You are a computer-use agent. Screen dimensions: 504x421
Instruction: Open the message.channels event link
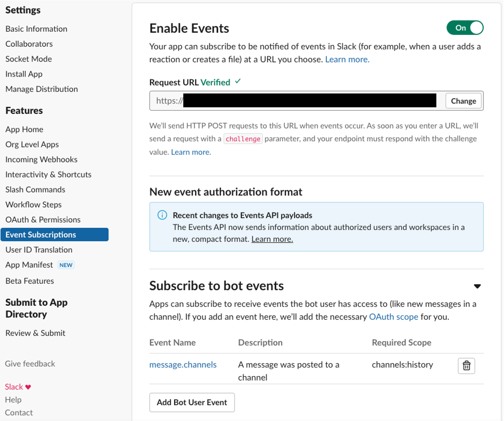183,365
